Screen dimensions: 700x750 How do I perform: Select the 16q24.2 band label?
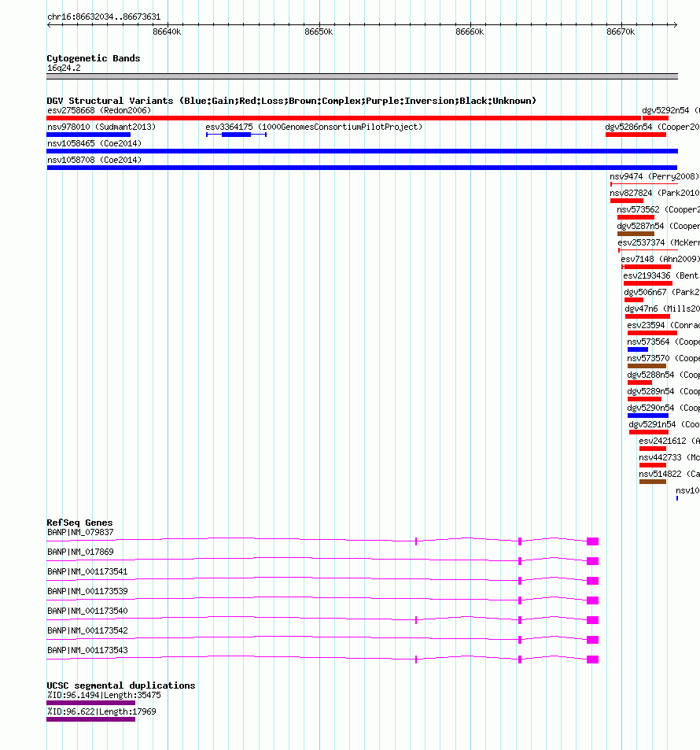(64, 68)
